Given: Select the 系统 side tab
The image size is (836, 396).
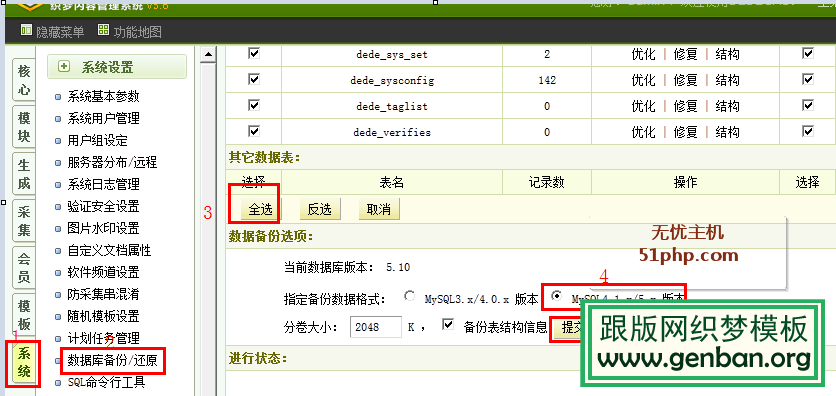Looking at the screenshot, I should tap(24, 362).
